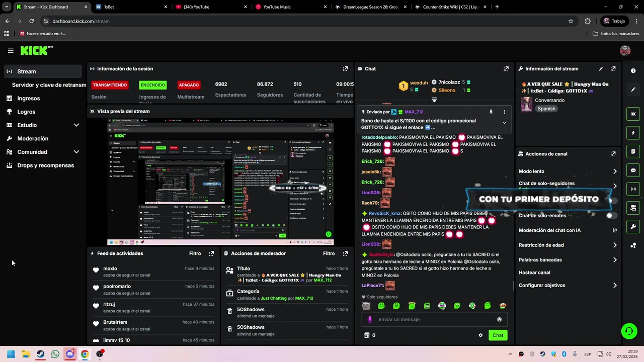Click the green support headset button
The height and width of the screenshot is (362, 644).
point(629,331)
